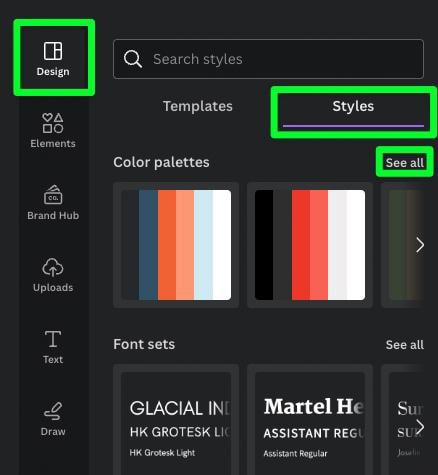Viewport: 438px width, 475px height.
Task: Open the Brand Hub icon
Action: point(53,194)
